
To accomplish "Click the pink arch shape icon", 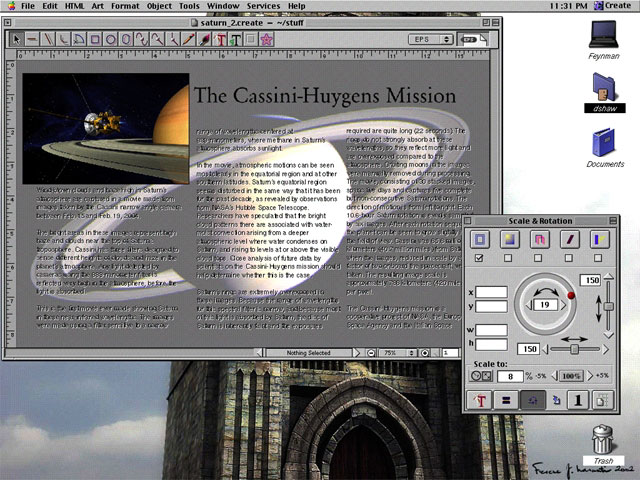I will tap(539, 240).
